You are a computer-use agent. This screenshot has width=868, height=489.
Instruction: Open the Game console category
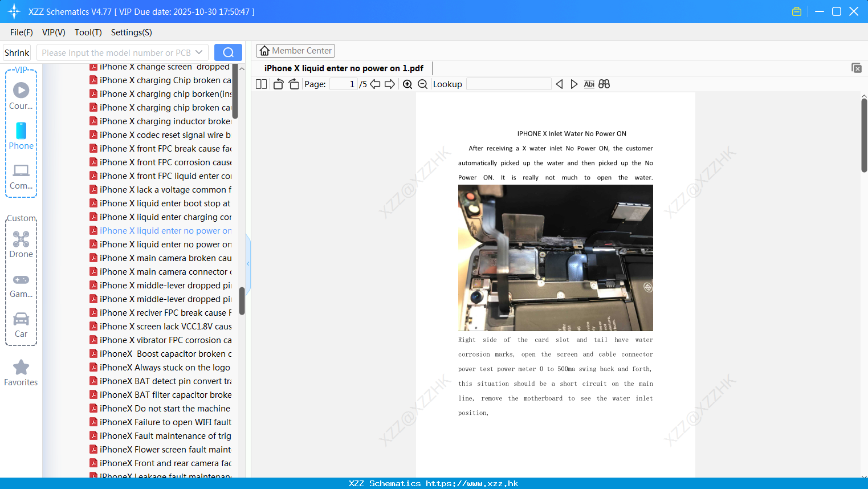click(21, 285)
